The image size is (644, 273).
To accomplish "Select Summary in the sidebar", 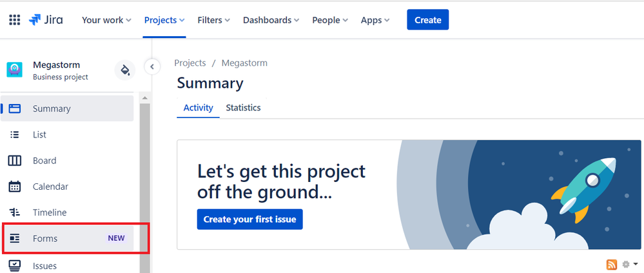I will [x=67, y=108].
